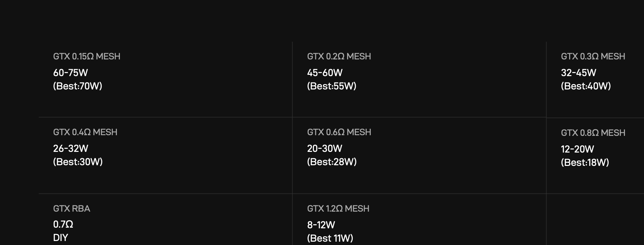Screen dimensions: 644x245
Task: Click the Best:70W recommendation
Action: coord(77,86)
